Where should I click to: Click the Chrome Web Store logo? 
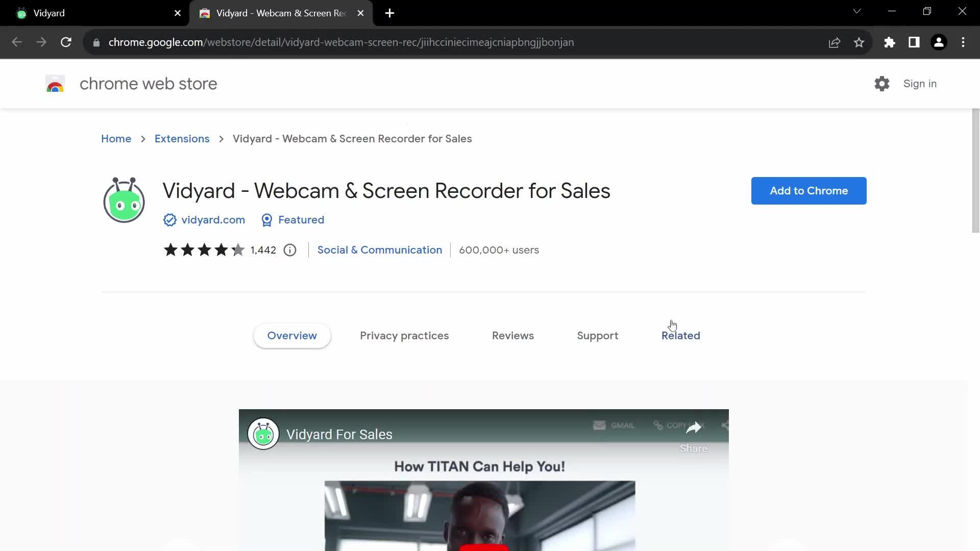55,84
